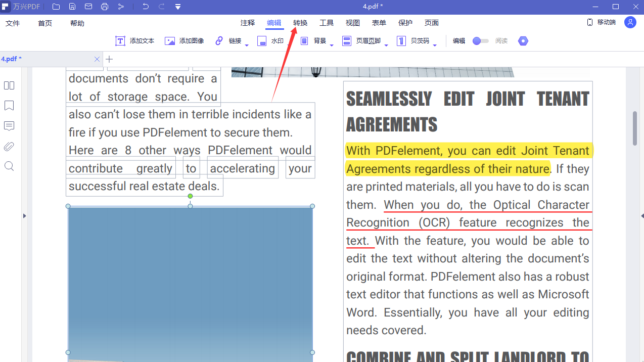Open the user account avatar
Viewport: 644px width, 362px height.
pos(630,22)
